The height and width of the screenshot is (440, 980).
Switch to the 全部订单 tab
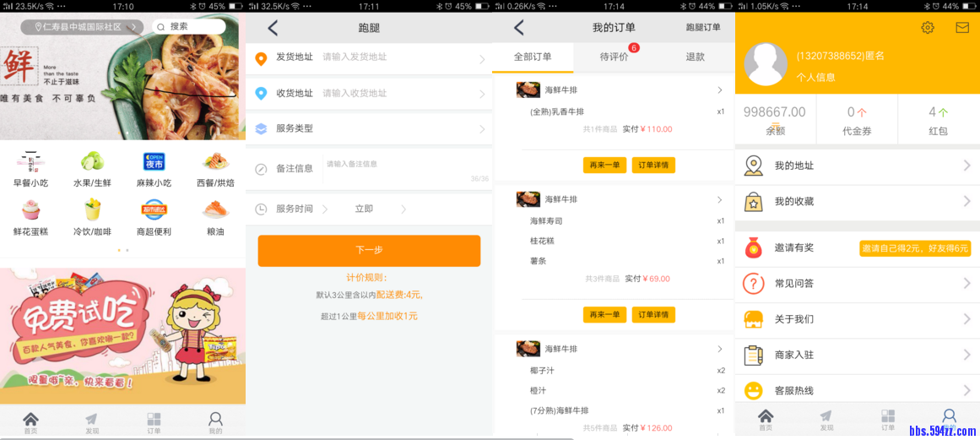[533, 57]
